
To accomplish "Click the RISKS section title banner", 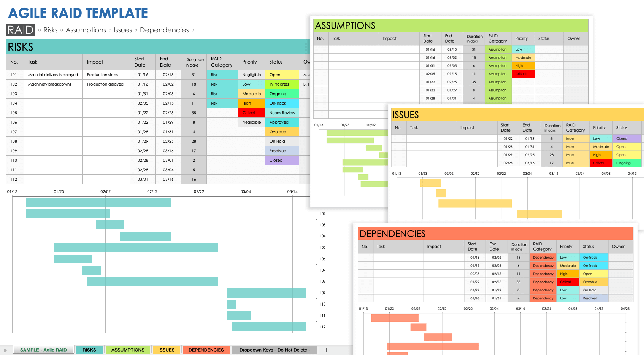I will (x=158, y=47).
